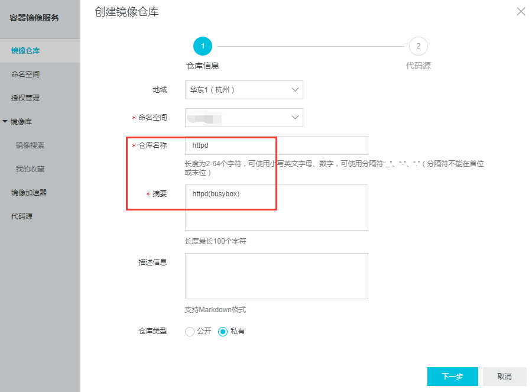
Task: Collapse the 镜像库 sidebar group
Action: click(6, 122)
